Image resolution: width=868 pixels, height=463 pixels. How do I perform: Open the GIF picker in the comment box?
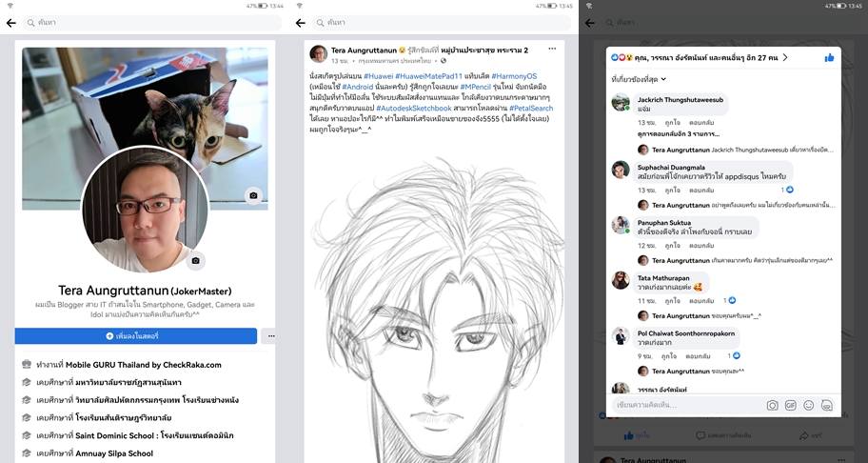tap(790, 405)
